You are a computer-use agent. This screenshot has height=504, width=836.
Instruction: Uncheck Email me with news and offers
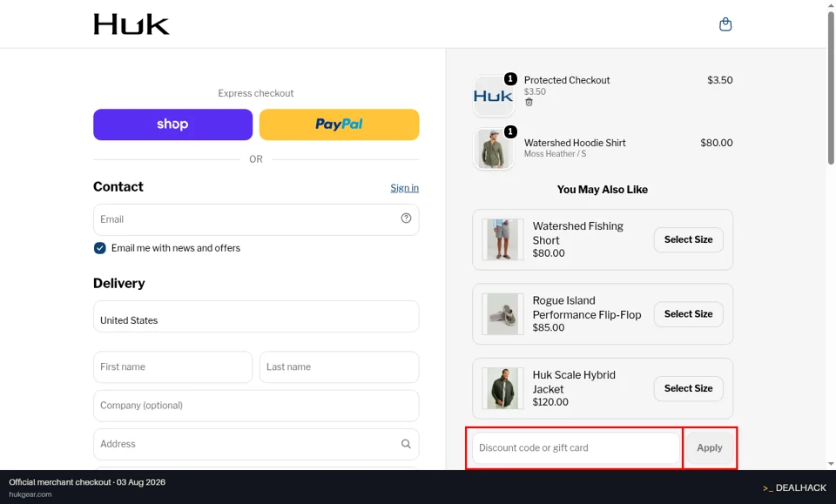[99, 248]
